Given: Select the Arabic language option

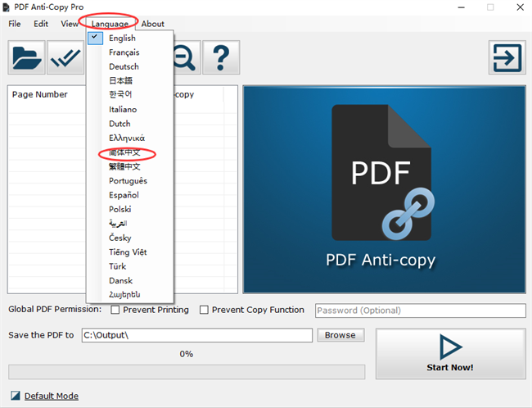Looking at the screenshot, I should [130, 224].
